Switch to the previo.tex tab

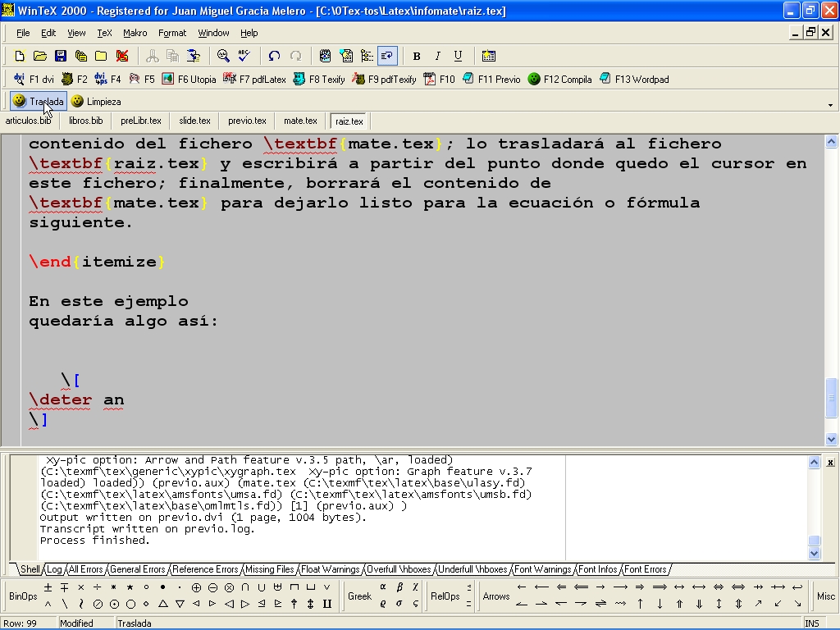(247, 121)
